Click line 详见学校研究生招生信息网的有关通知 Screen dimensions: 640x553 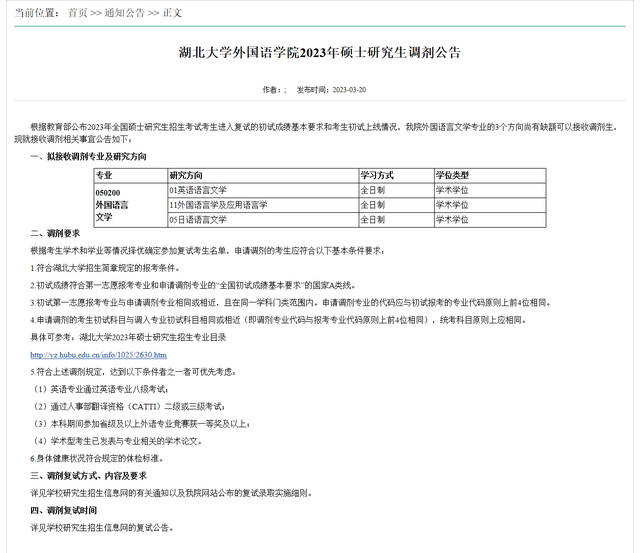(x=171, y=493)
